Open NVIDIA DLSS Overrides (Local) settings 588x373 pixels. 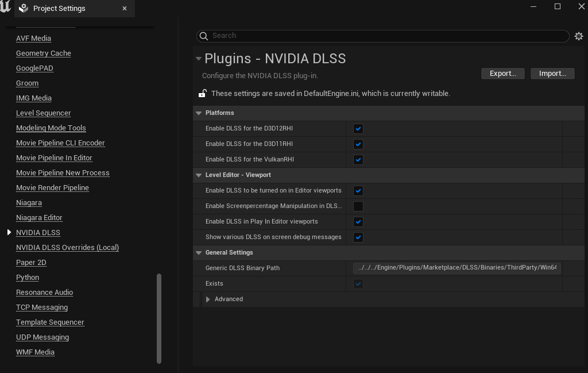pyautogui.click(x=68, y=248)
